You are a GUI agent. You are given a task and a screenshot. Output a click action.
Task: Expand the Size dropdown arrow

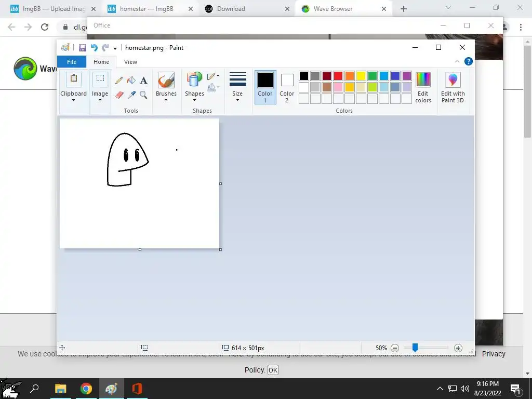tap(237, 100)
